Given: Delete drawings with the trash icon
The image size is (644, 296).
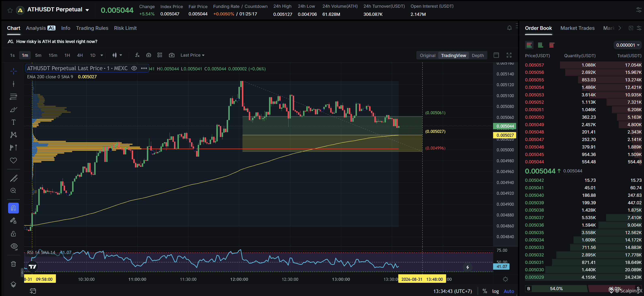Looking at the screenshot, I should coord(14,264).
